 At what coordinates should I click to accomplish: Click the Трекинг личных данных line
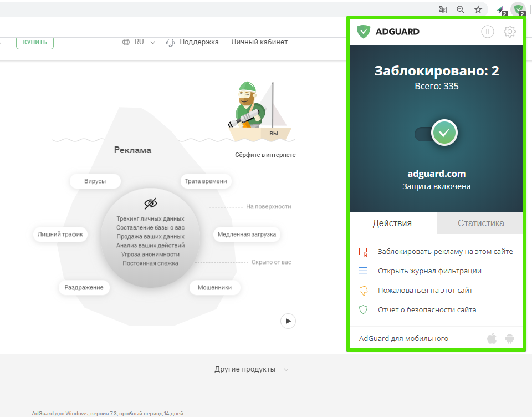[151, 218]
